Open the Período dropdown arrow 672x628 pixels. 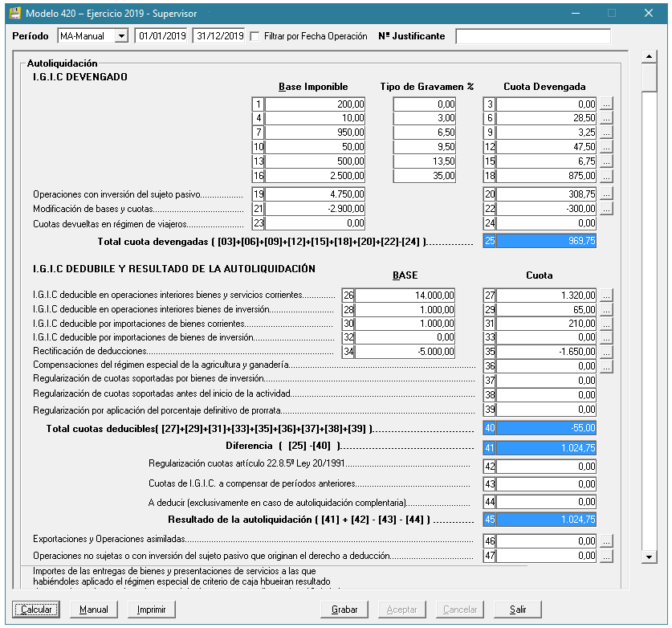pyautogui.click(x=122, y=36)
